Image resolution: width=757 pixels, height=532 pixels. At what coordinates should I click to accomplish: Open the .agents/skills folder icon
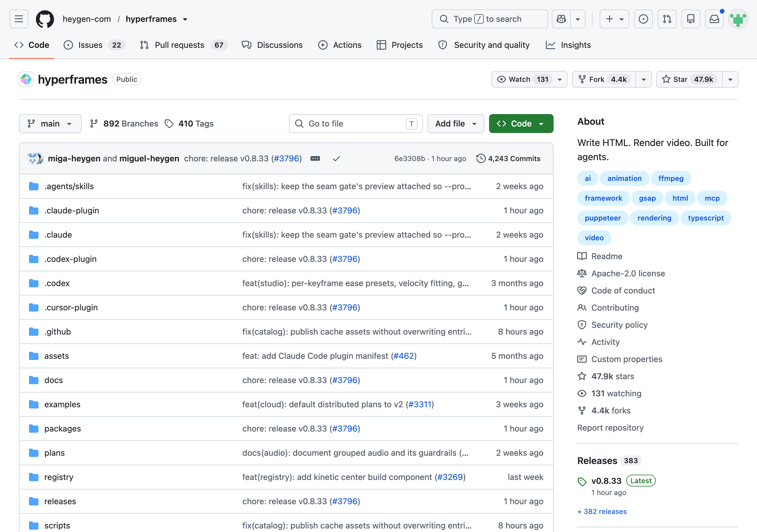point(34,186)
